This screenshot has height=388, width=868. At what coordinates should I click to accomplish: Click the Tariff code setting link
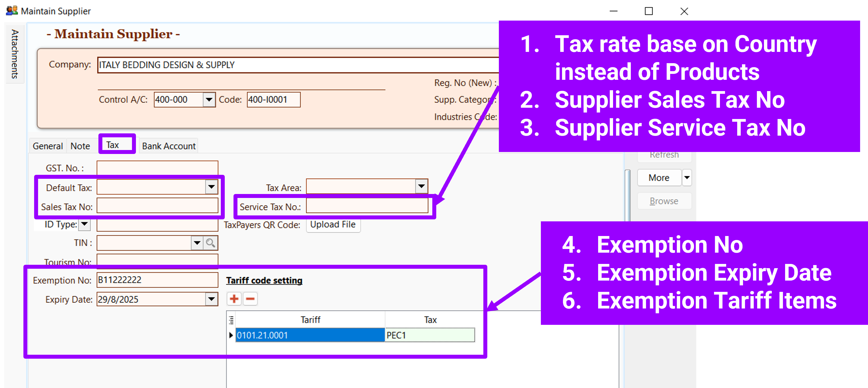pos(264,280)
